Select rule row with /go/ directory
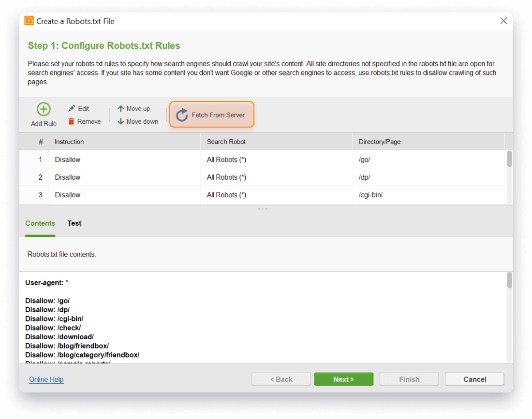Image resolution: width=532 pixels, height=419 pixels. tap(262, 159)
